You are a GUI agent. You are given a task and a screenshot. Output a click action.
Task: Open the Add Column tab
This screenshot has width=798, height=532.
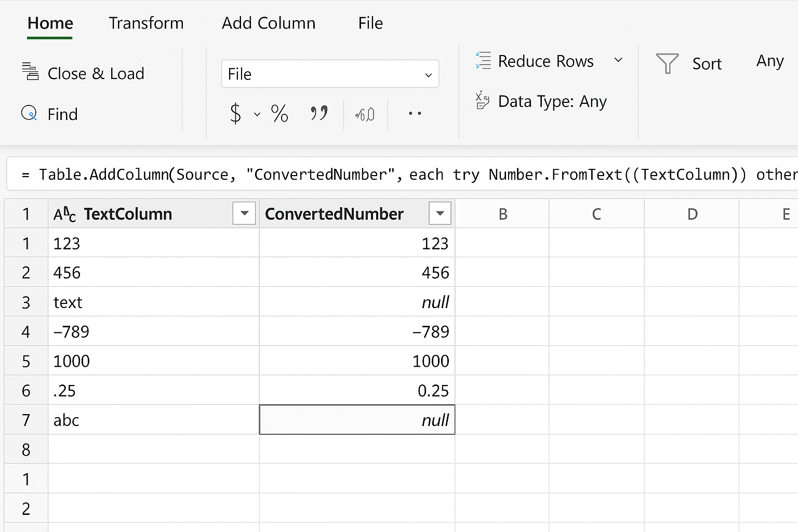[x=269, y=23]
